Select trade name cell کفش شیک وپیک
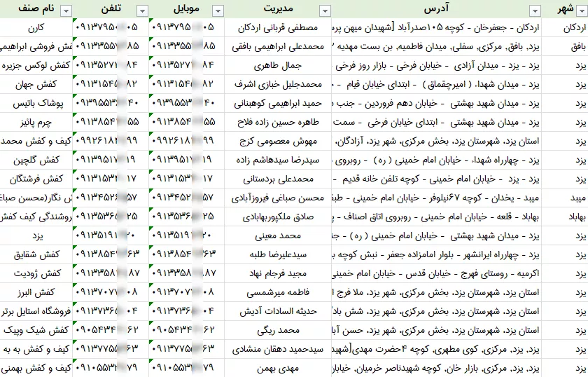 click(x=36, y=330)
